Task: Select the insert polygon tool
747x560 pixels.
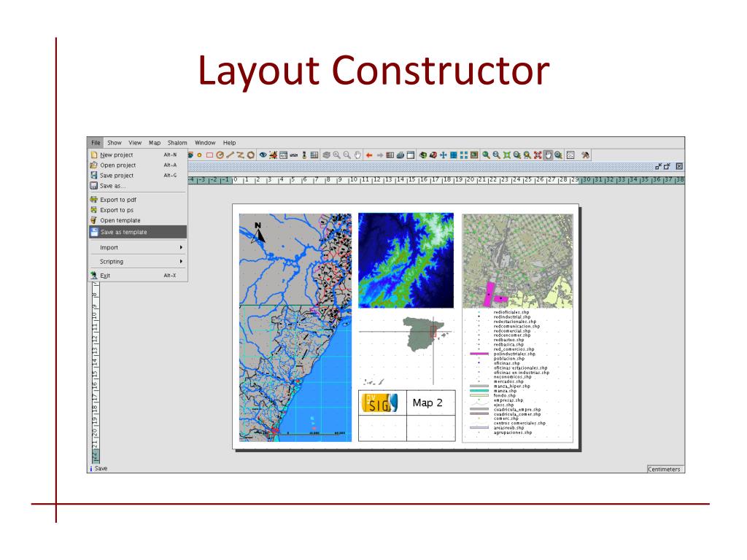Action: tap(250, 155)
